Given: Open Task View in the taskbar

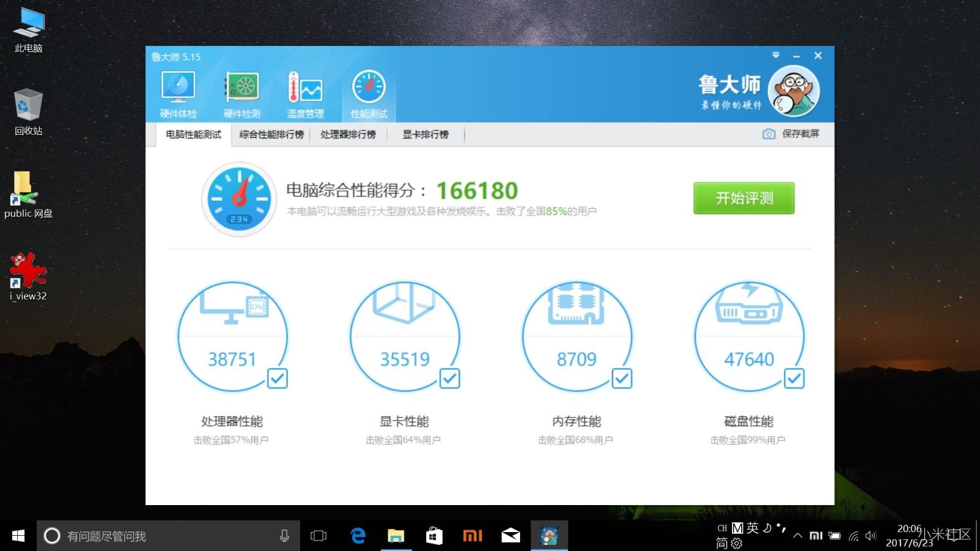Looking at the screenshot, I should click(x=318, y=536).
